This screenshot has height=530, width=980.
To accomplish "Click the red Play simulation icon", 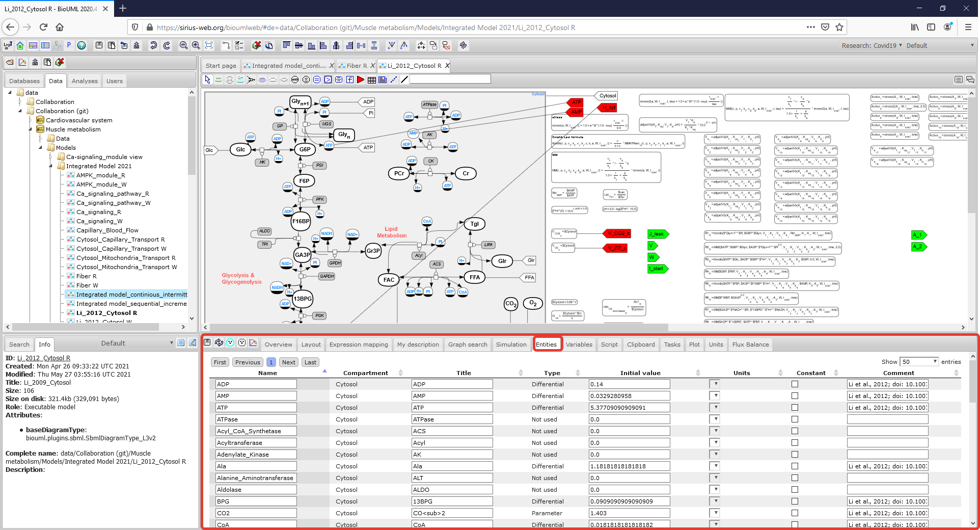I will pyautogui.click(x=361, y=79).
